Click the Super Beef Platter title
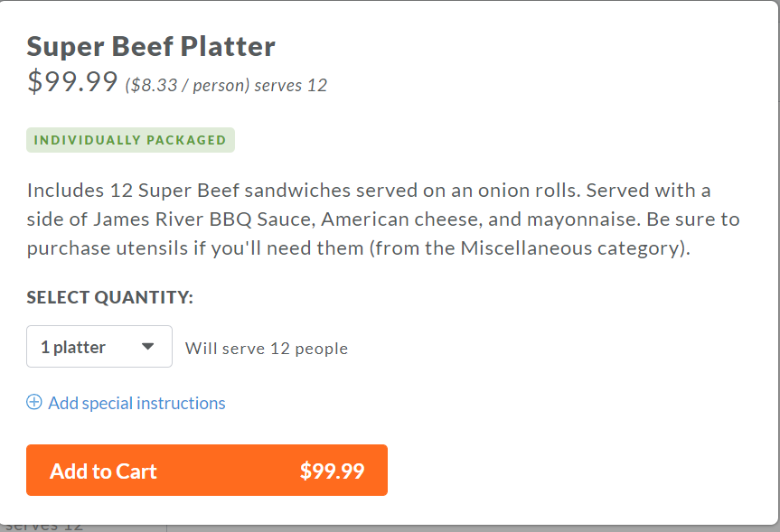This screenshot has width=780, height=532. tap(151, 46)
